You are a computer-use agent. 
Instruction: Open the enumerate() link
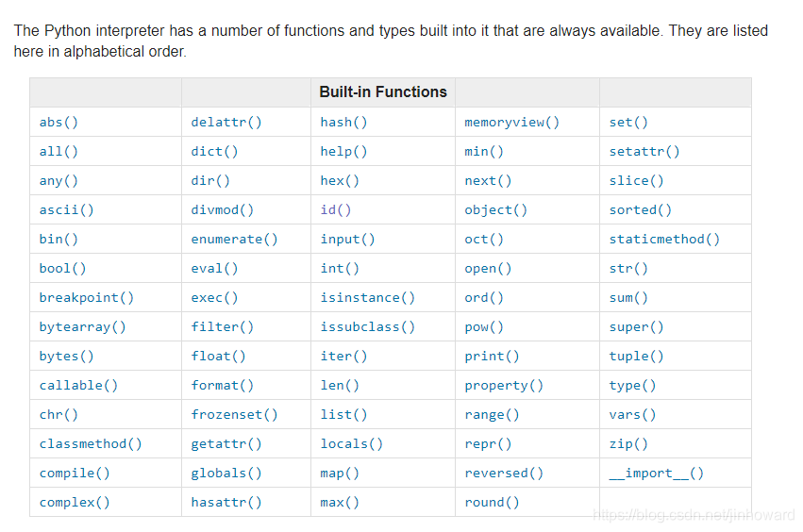click(235, 239)
